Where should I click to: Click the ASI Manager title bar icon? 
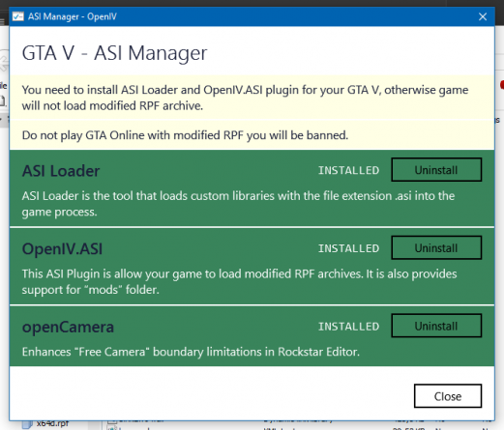(18, 16)
